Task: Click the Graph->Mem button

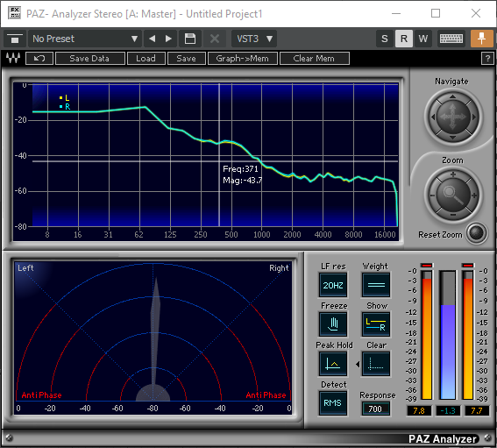Action: pos(243,59)
